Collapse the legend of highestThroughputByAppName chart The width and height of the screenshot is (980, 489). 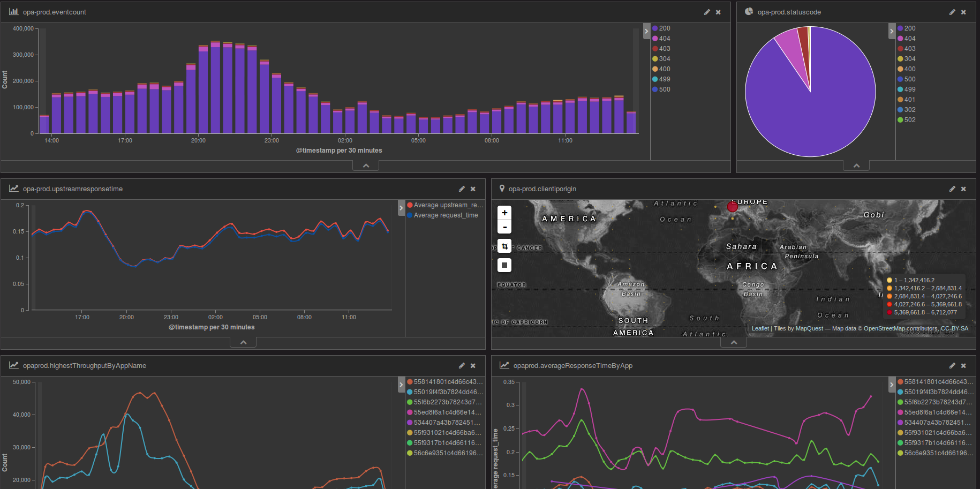(x=401, y=385)
